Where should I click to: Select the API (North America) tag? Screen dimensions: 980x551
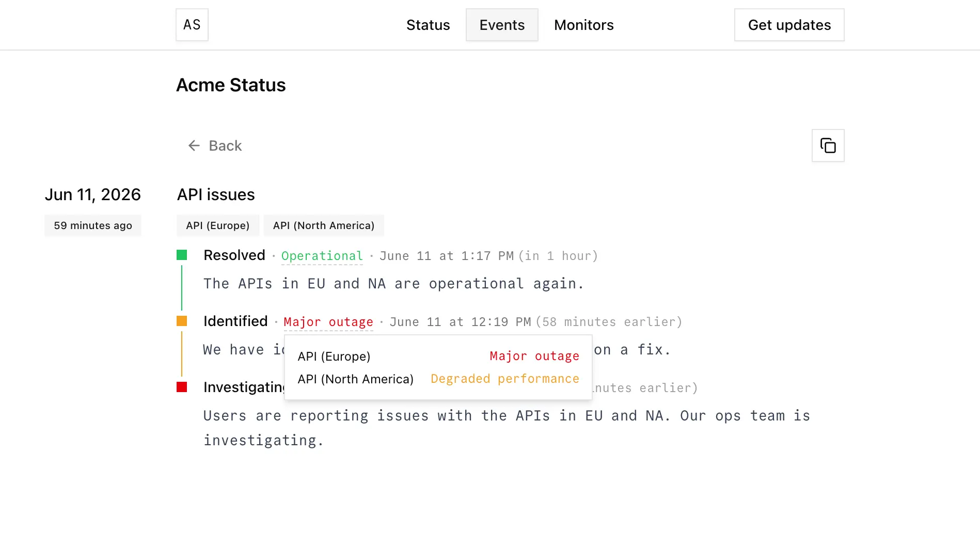pyautogui.click(x=324, y=225)
